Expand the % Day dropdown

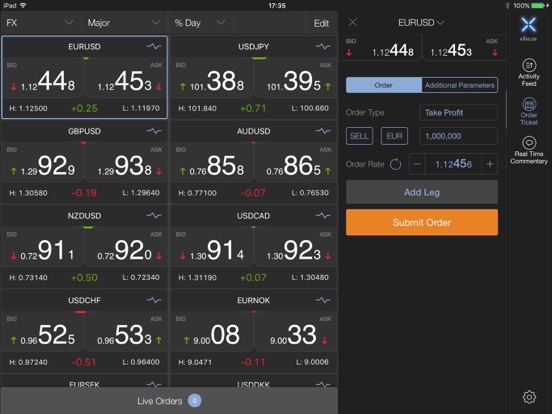[x=200, y=23]
